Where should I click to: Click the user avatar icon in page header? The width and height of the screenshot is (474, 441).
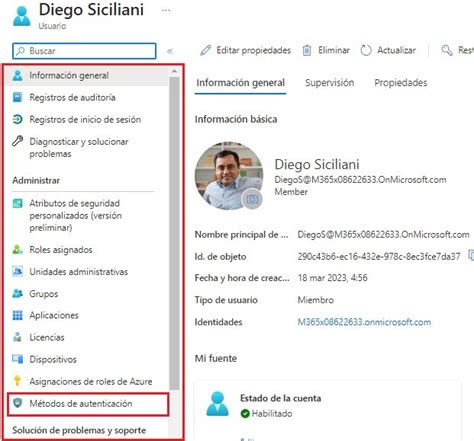[x=22, y=16]
